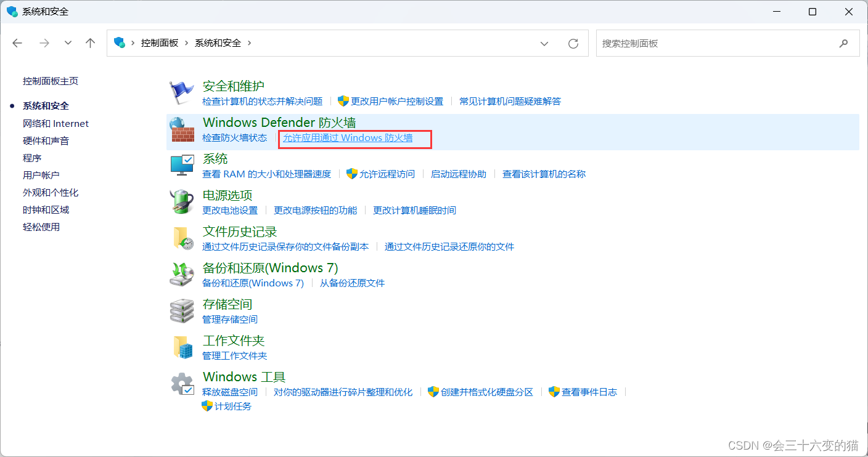Click the 存储空间 disk stack icon

tap(181, 310)
